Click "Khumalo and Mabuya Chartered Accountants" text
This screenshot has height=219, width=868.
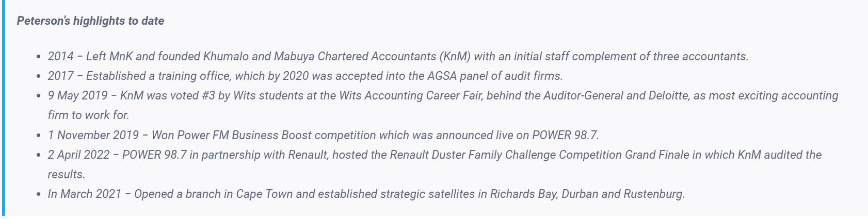pos(319,57)
